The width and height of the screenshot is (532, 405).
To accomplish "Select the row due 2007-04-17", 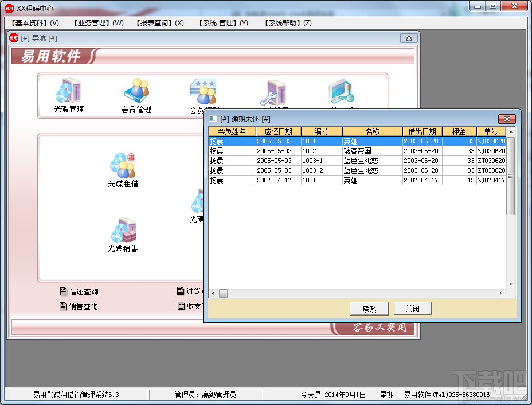I will (357, 180).
